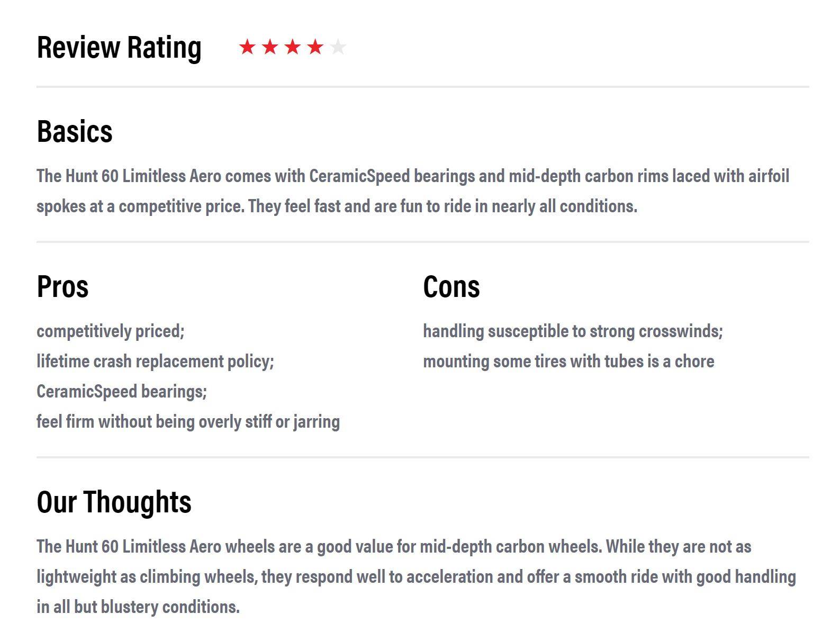Click the "lifetime crash replacement policy;" line

pyautogui.click(x=155, y=361)
